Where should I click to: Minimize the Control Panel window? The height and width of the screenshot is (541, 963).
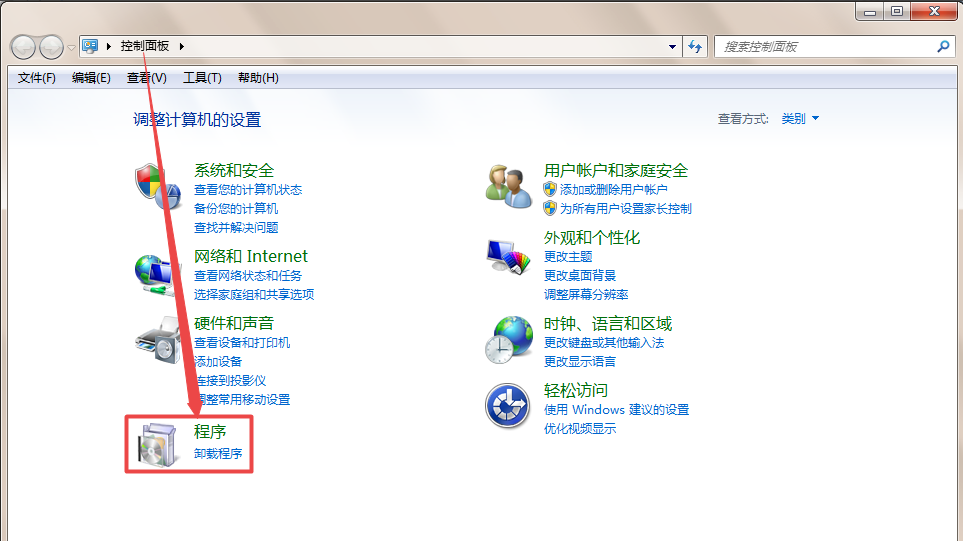point(870,12)
